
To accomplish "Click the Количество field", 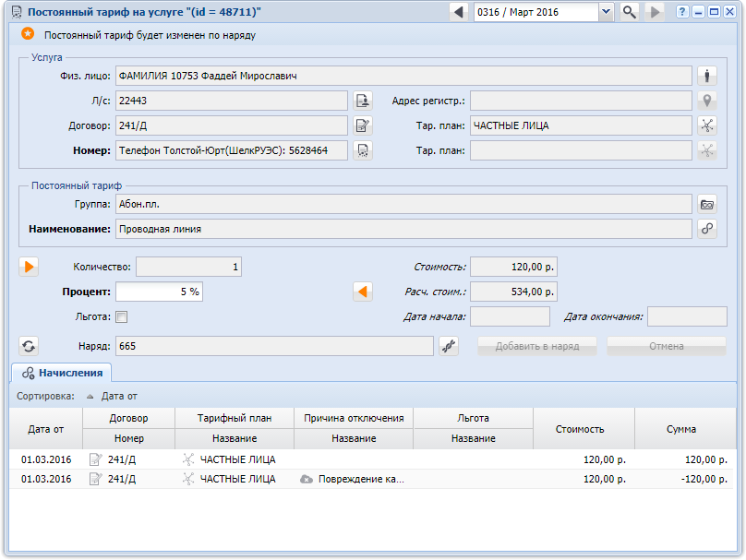I will click(189, 267).
